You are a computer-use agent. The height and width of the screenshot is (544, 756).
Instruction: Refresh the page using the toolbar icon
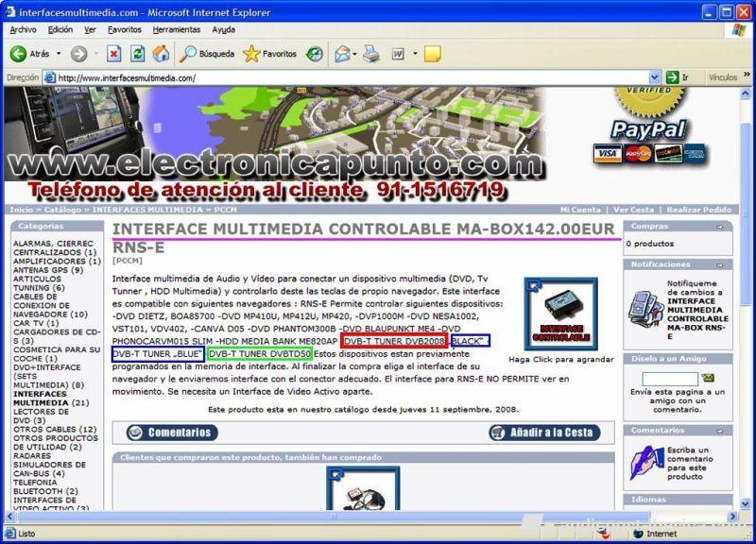tap(137, 54)
